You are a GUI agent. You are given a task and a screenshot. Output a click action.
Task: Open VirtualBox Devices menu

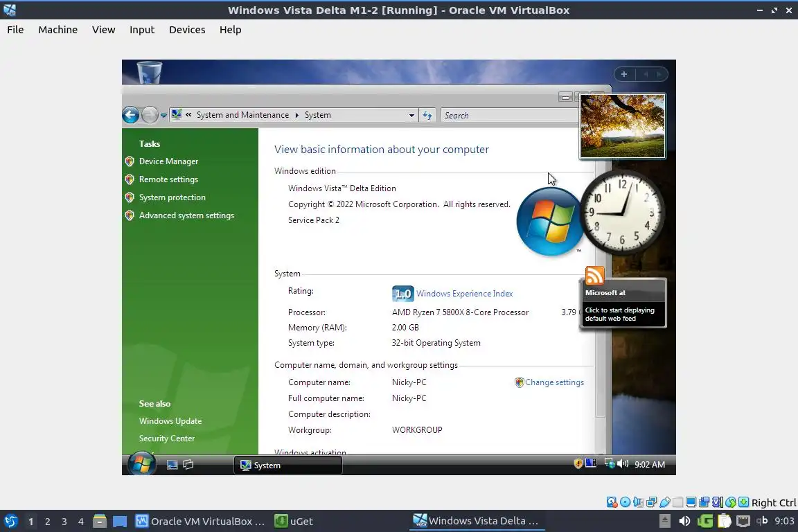click(x=187, y=30)
